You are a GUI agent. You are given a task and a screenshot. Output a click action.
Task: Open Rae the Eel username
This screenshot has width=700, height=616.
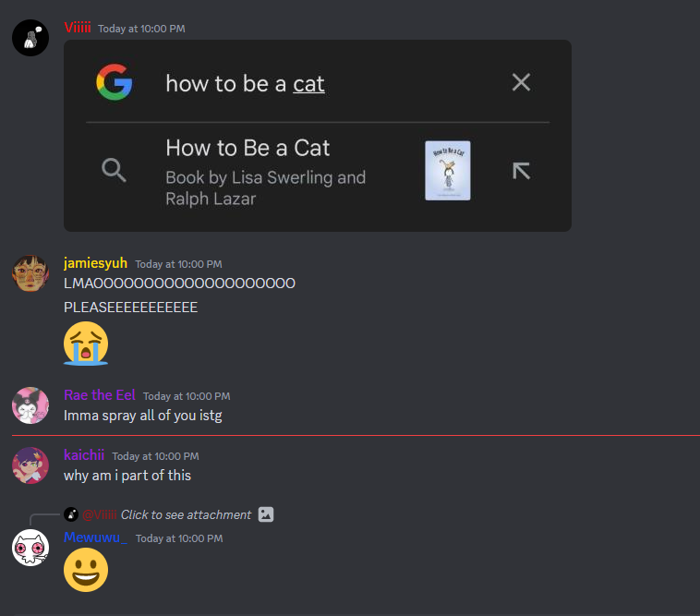(x=100, y=395)
